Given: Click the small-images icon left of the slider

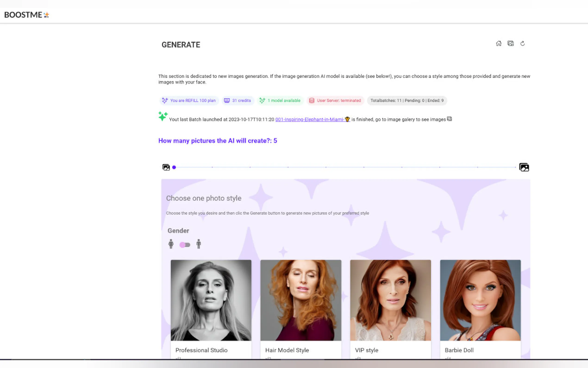Looking at the screenshot, I should (x=166, y=167).
